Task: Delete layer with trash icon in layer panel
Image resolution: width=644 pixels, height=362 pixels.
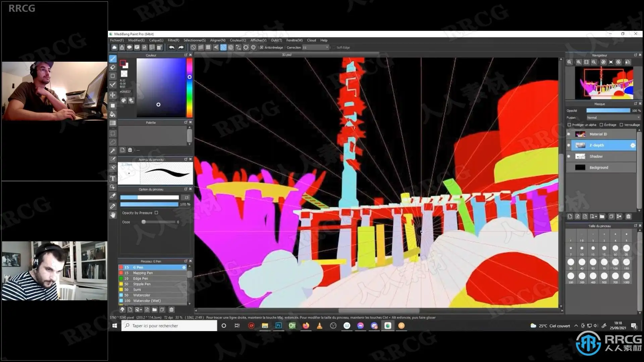Action: click(x=629, y=217)
